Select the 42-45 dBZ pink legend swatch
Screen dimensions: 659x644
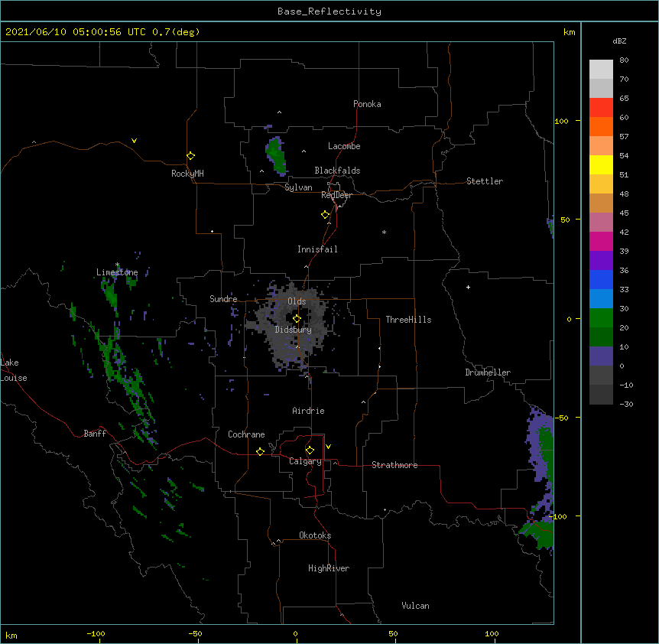point(601,223)
